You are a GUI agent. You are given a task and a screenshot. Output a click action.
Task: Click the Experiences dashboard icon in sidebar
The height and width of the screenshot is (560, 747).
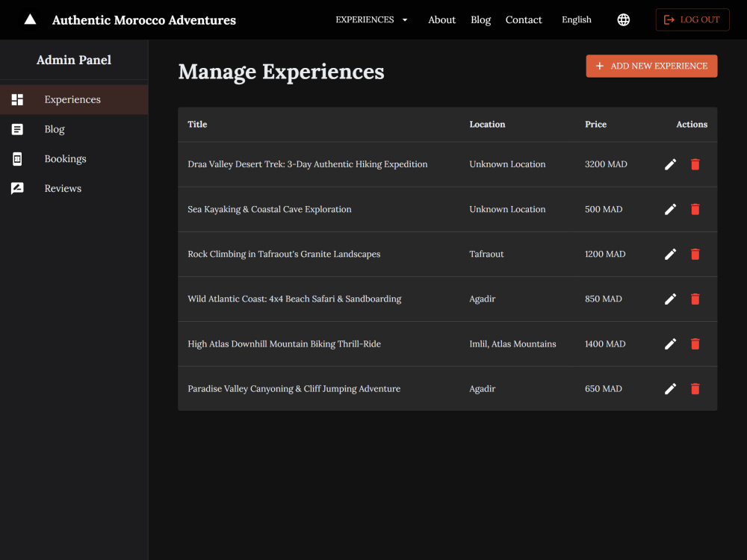[17, 99]
